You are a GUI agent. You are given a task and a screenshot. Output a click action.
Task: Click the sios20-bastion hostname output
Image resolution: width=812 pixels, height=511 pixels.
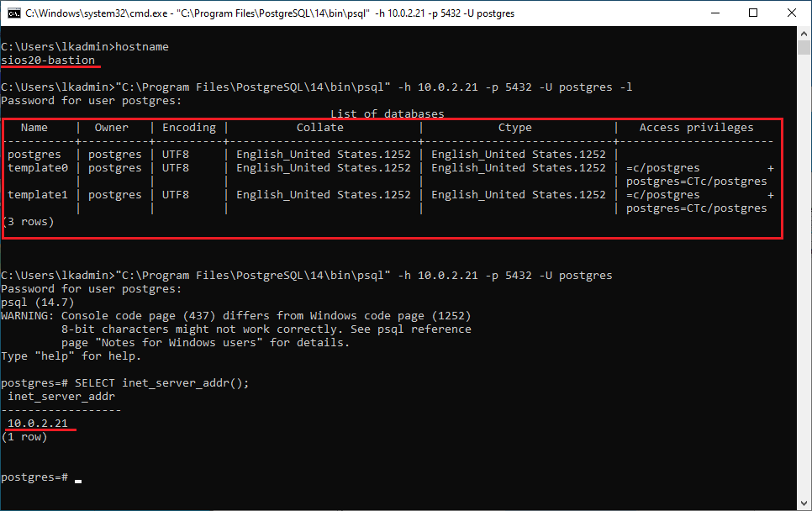pos(48,61)
